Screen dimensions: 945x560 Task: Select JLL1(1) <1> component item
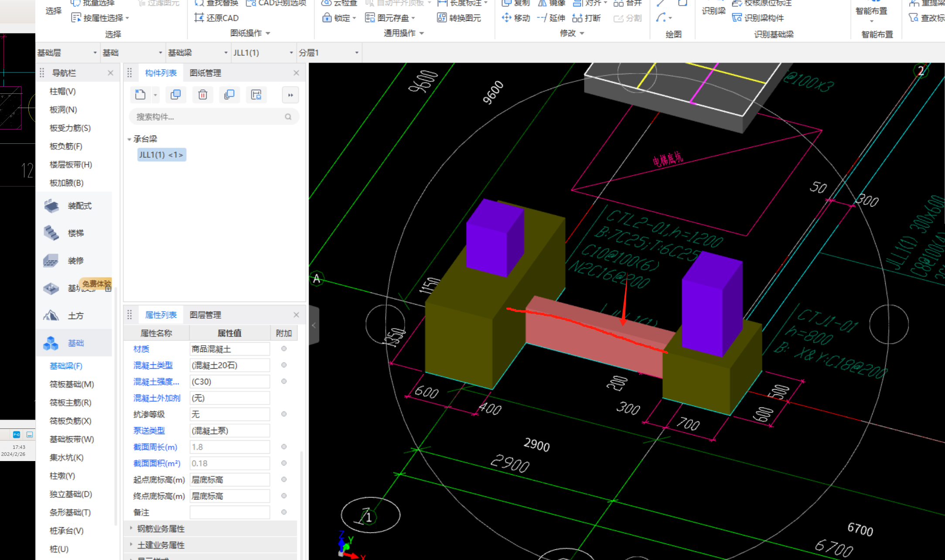pos(161,155)
